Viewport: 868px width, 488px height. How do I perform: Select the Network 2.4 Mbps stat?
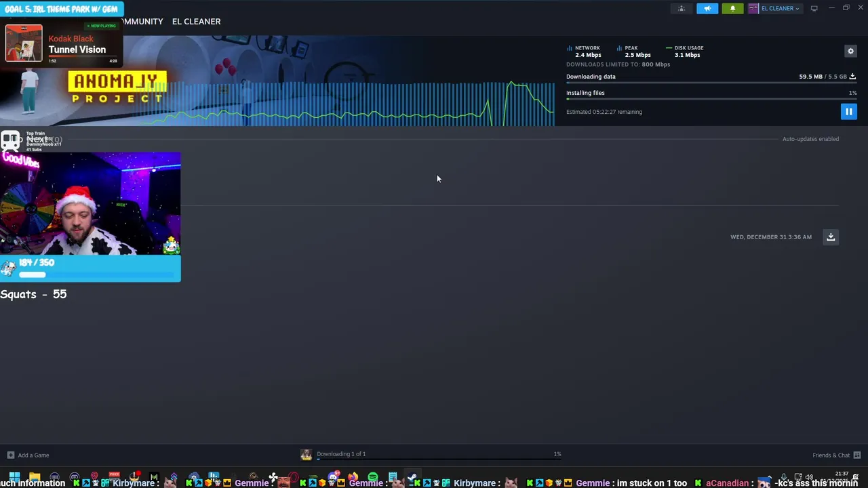point(584,52)
